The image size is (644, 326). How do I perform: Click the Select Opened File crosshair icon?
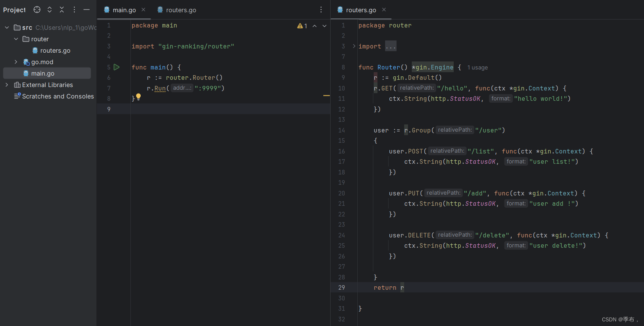(37, 10)
